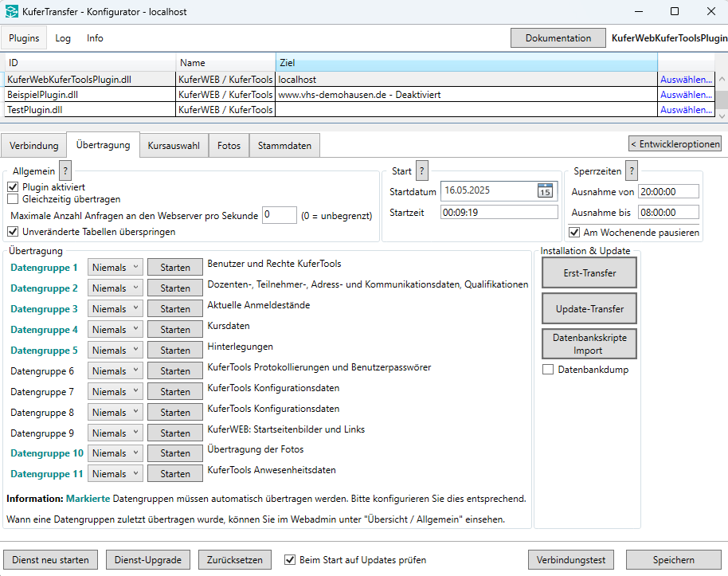The width and height of the screenshot is (728, 576).
Task: Click Auswählen link for BeispielPlugin.dll row
Action: [x=686, y=95]
